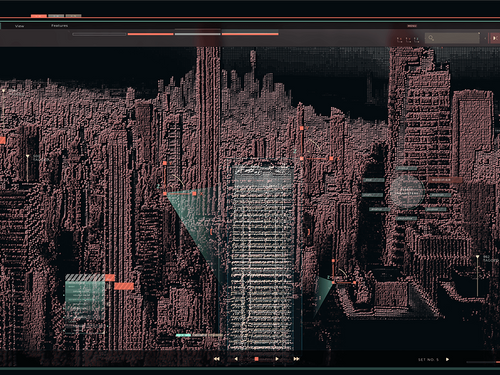The height and width of the screenshot is (375, 500).
Task: Select the top radial menu option
Action: point(407,169)
